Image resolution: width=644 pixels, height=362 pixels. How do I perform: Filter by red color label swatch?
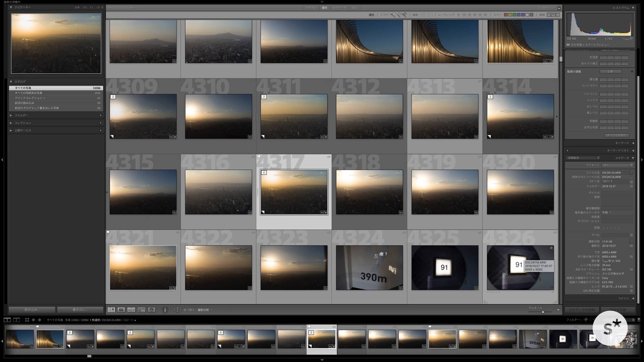coord(506,15)
